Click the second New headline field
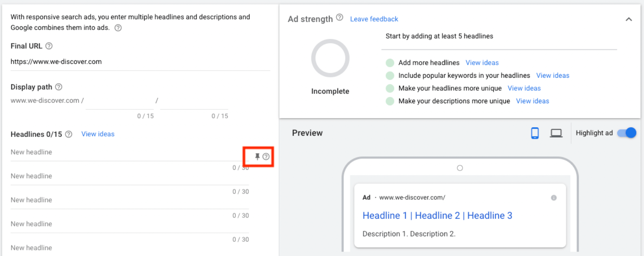Screen dimensions: 644x256 click(x=130, y=177)
